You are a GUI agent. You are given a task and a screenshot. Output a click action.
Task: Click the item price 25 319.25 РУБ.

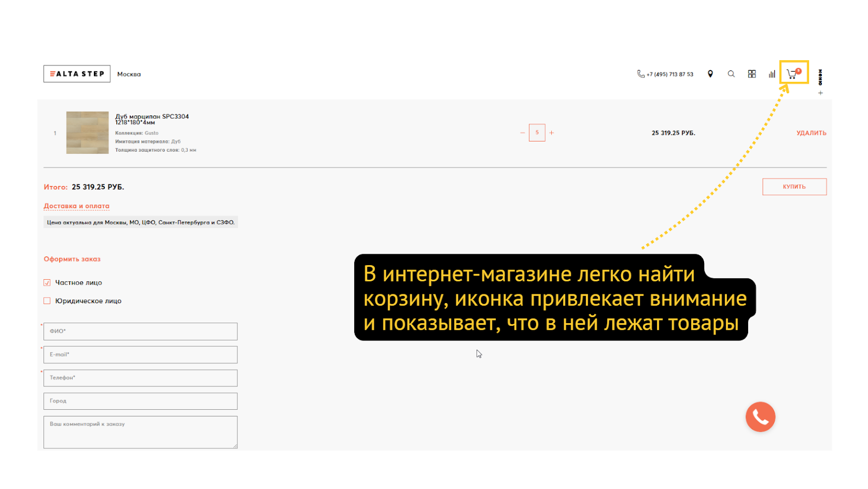coord(673,133)
